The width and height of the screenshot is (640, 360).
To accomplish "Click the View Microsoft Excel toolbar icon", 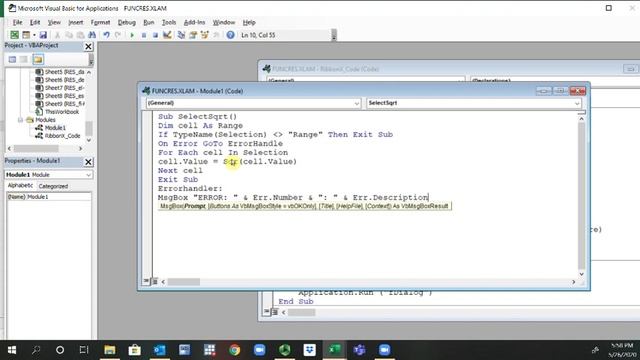I will coord(14,35).
